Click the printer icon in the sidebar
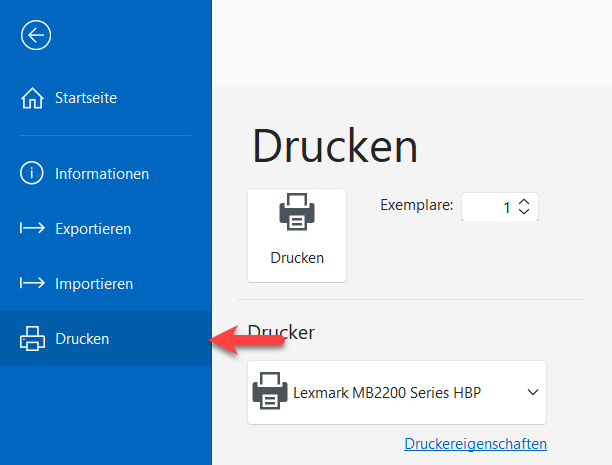 coord(32,339)
